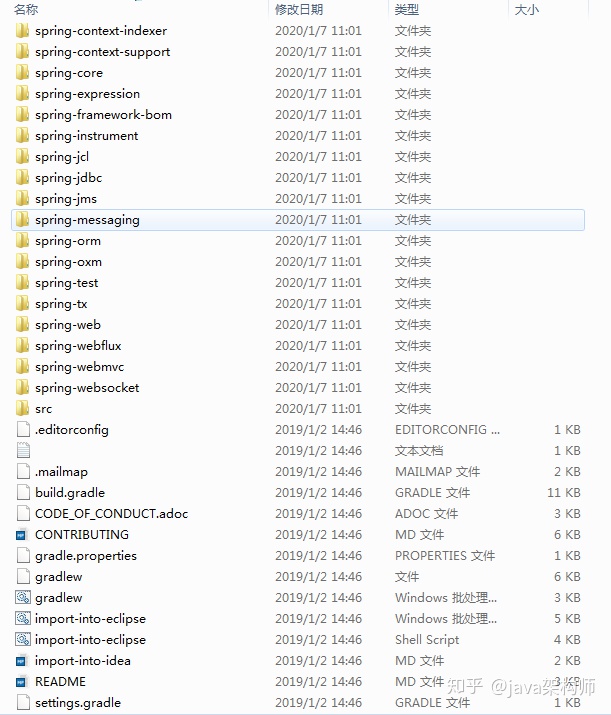Click the .editorconfig file icon

pos(23,430)
